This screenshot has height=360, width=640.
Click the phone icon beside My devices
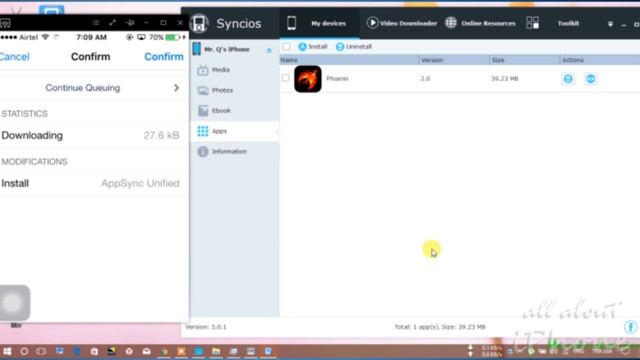(x=291, y=23)
